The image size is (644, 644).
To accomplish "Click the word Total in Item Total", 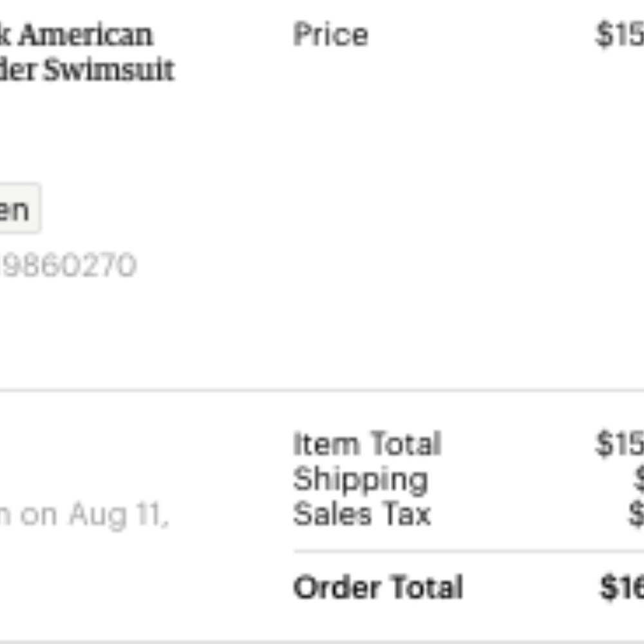I will coord(404,444).
